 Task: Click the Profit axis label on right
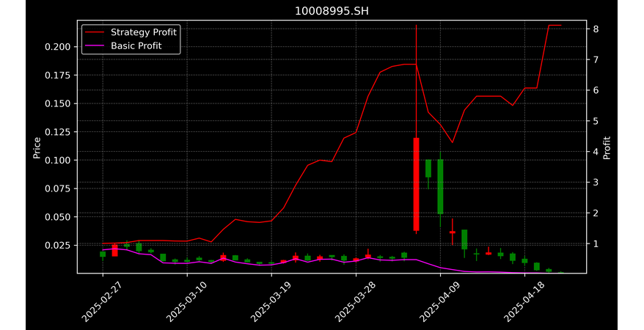pyautogui.click(x=607, y=147)
